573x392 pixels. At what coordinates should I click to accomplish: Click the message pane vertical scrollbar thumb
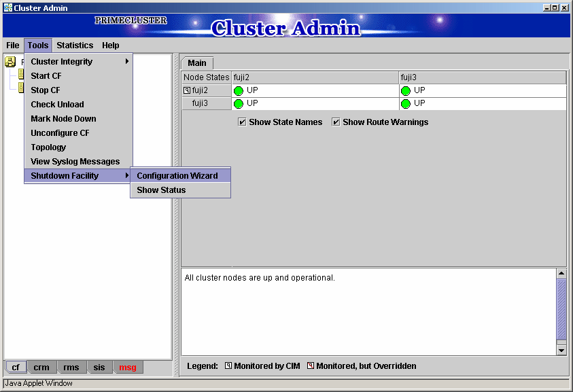561,309
